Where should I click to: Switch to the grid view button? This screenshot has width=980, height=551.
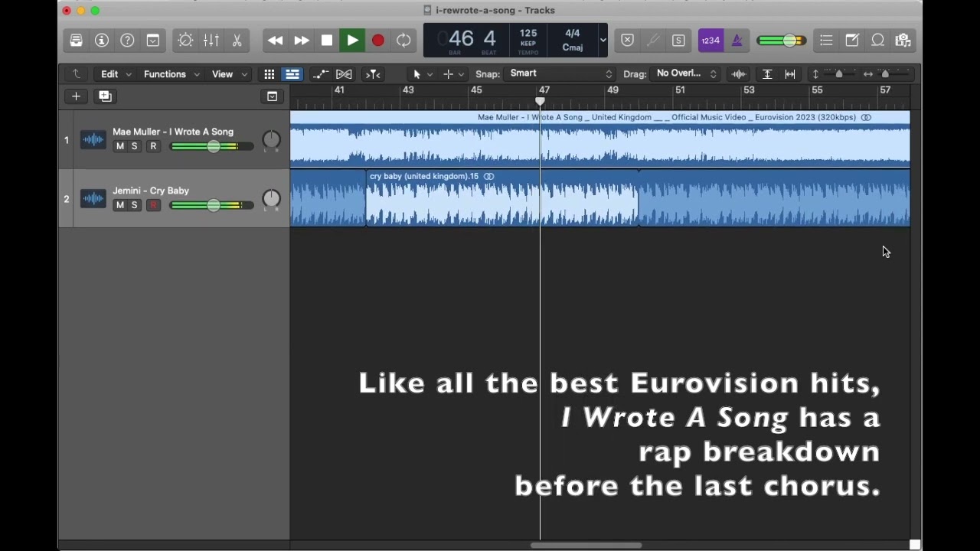click(x=269, y=74)
